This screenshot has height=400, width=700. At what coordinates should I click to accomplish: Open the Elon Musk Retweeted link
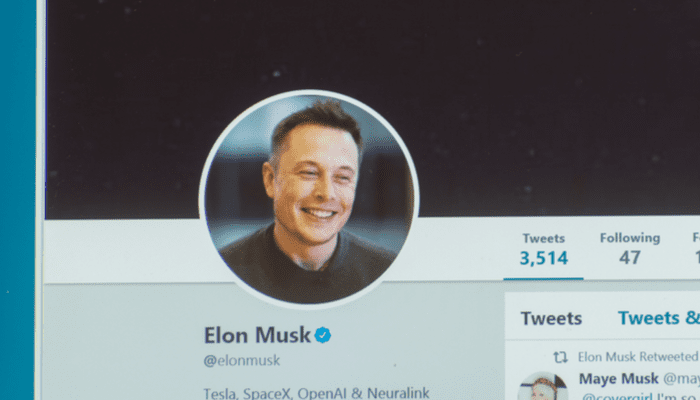(x=638, y=357)
